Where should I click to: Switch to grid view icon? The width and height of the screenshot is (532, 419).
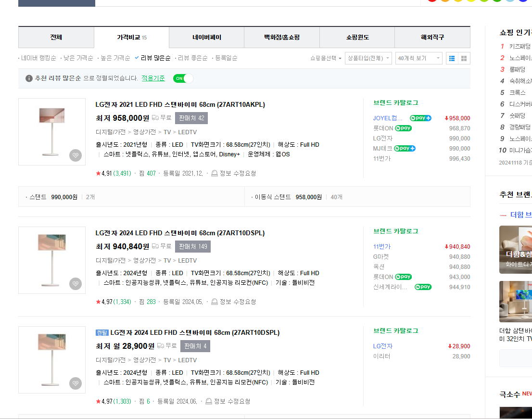click(464, 58)
